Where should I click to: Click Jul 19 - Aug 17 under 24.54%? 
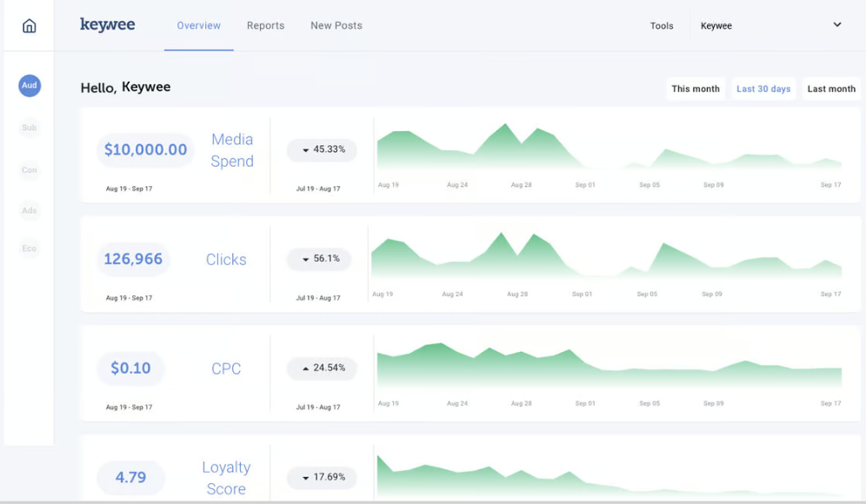point(318,408)
